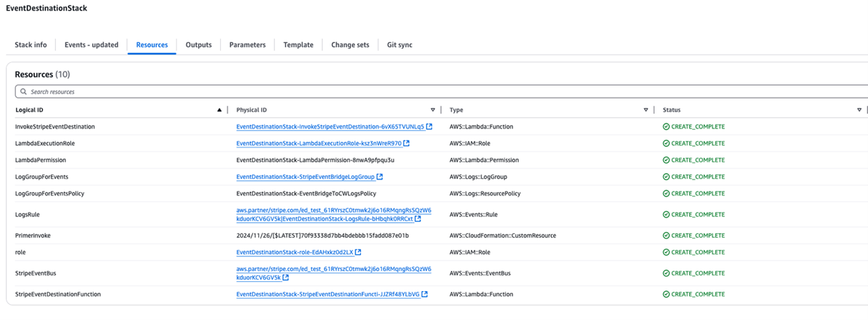
Task: Click LambdaPermission logical ID cell
Action: click(x=41, y=160)
